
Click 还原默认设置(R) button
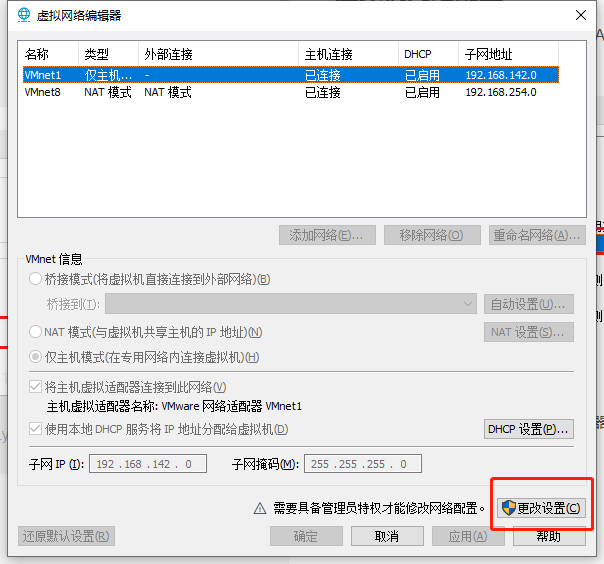(x=66, y=536)
